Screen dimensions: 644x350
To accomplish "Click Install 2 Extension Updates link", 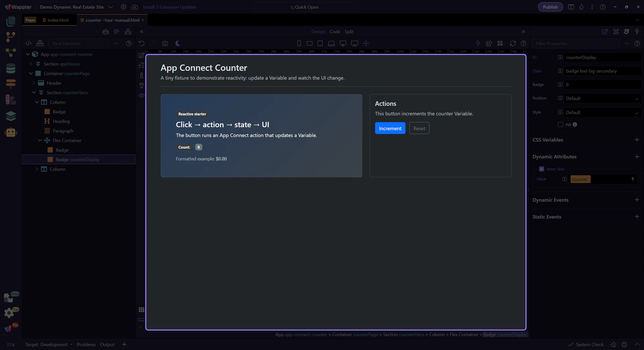I will [169, 7].
